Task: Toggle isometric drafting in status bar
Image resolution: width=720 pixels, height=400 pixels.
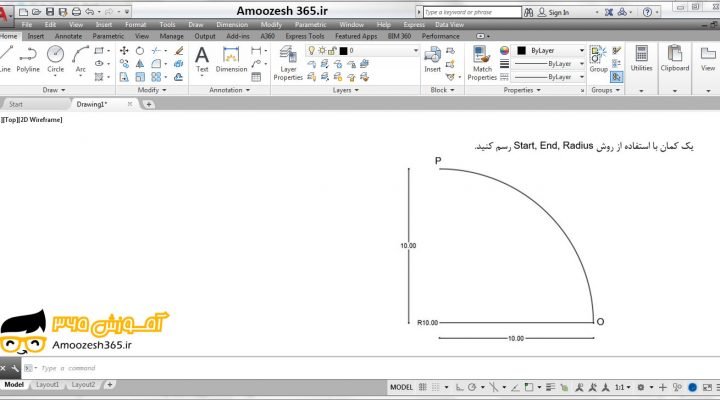Action: coord(493,387)
